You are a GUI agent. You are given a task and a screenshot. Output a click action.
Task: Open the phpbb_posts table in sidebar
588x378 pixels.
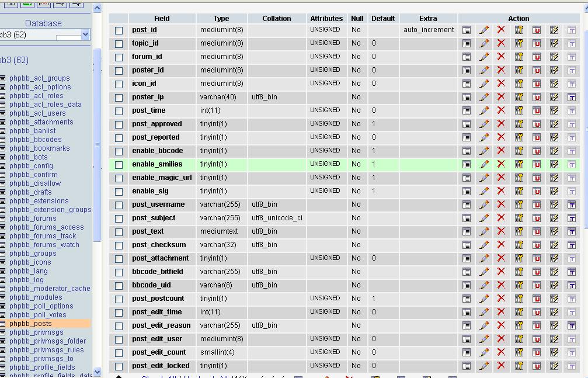click(30, 324)
